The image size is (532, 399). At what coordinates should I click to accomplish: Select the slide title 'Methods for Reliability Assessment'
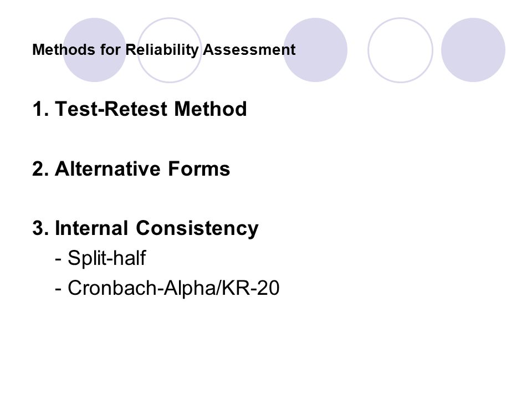164,50
